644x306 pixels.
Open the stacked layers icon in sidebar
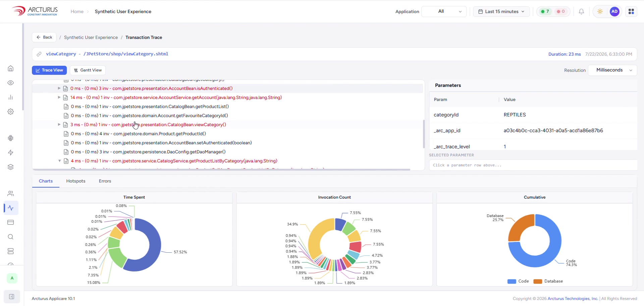tap(11, 167)
